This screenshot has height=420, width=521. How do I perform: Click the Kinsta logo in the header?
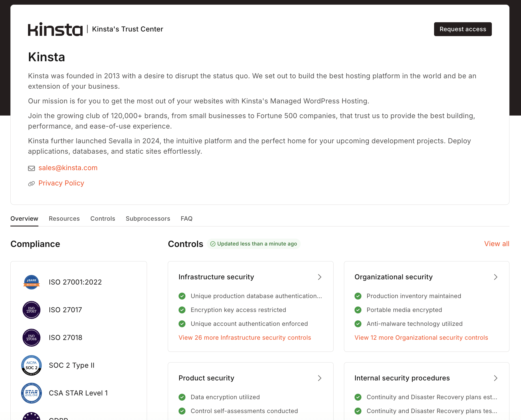55,29
